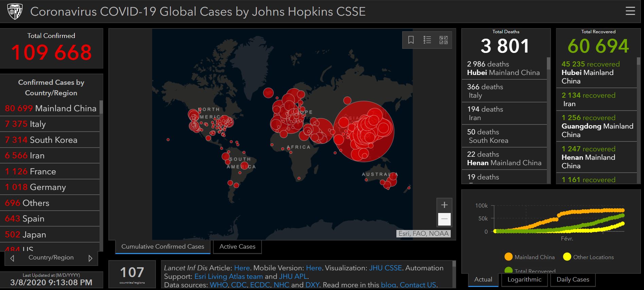This screenshot has height=290, width=644.
Task: Zoom in on the map with plus
Action: pos(444,205)
